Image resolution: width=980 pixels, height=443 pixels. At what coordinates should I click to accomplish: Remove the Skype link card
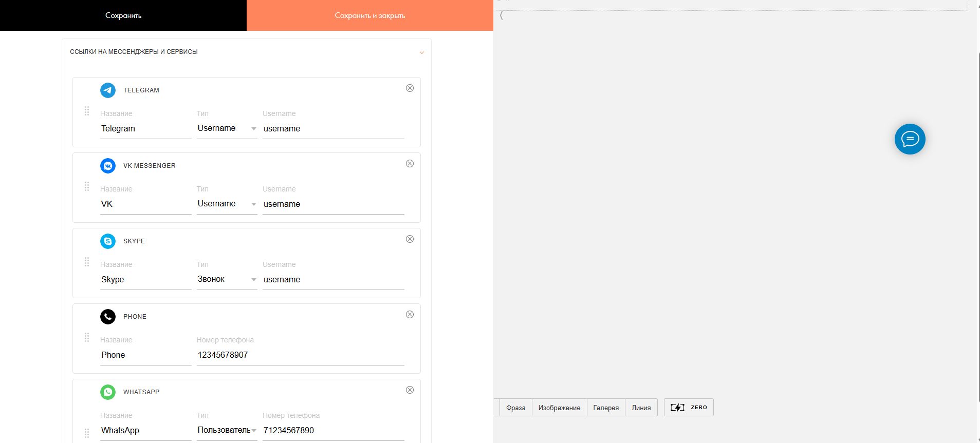click(410, 239)
